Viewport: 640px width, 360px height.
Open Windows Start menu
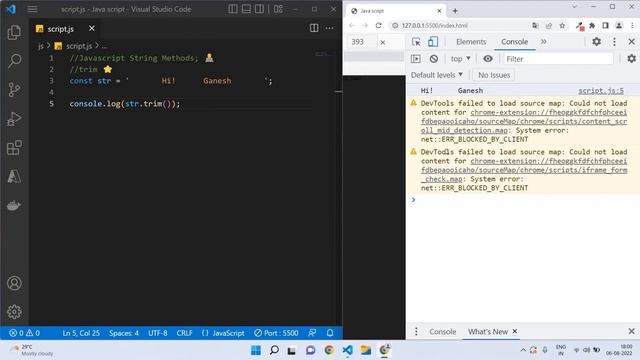coord(256,350)
